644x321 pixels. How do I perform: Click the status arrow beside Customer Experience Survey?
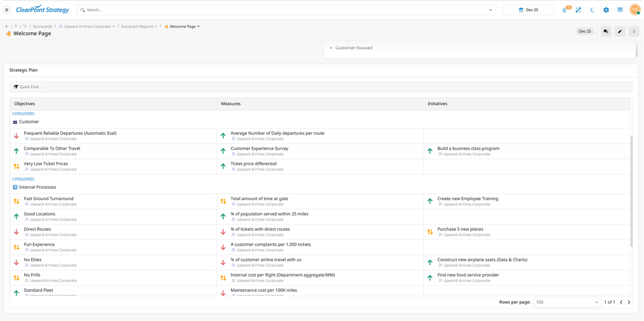pos(223,151)
